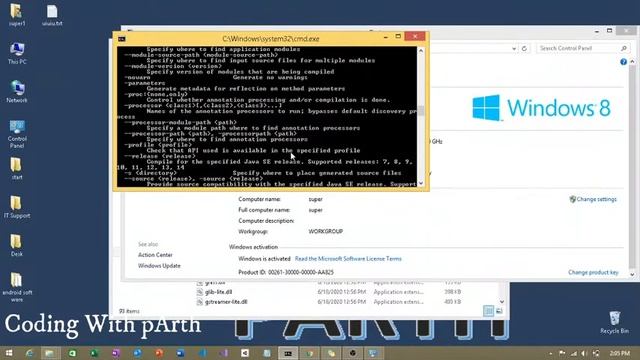Maximize the System control panel window
Screen dimensions: 640x360
(x=609, y=31)
